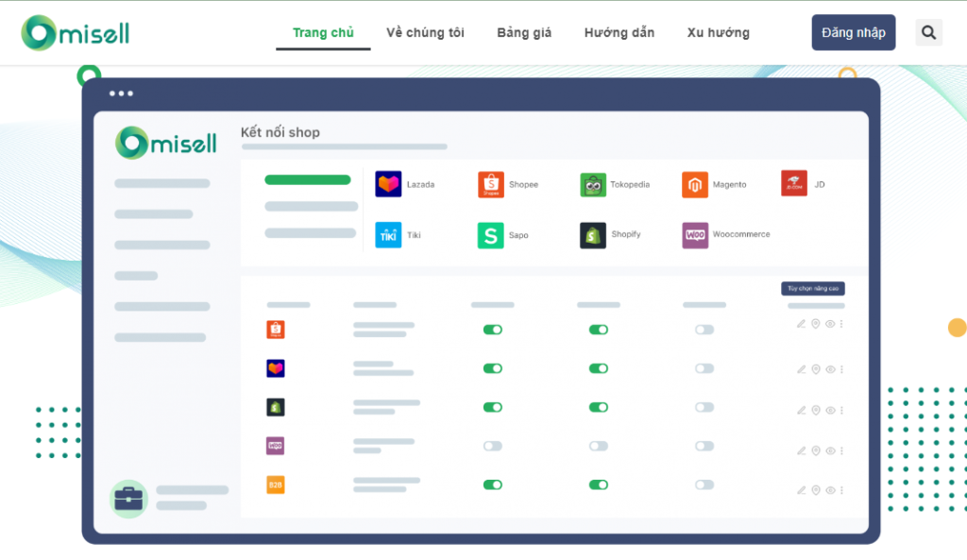The height and width of the screenshot is (560, 967).
Task: Choose the Tokopedia channel icon
Action: (x=593, y=184)
